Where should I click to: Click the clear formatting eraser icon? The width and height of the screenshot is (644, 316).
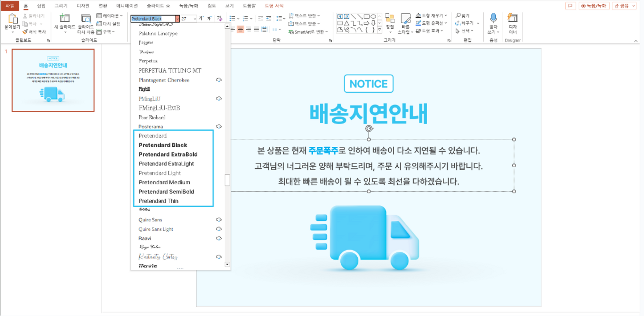click(220, 18)
